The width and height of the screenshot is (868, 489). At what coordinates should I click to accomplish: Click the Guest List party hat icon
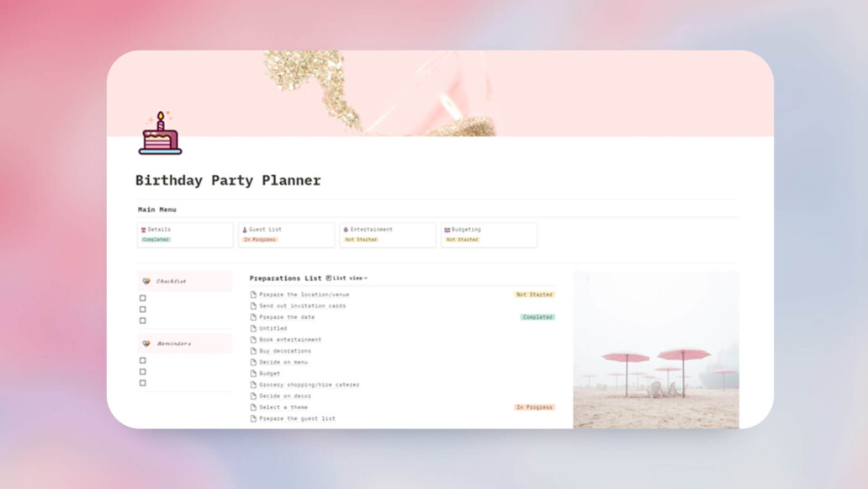[x=245, y=229]
